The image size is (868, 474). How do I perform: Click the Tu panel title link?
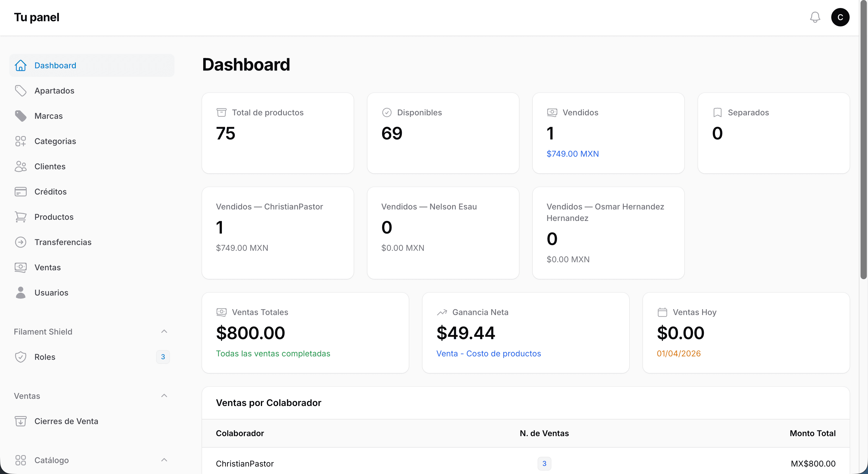36,17
